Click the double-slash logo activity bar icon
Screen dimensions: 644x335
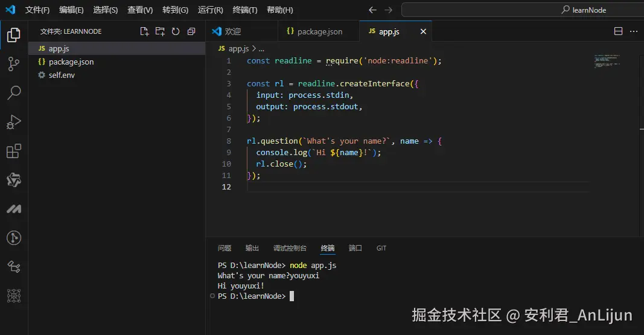(13, 209)
